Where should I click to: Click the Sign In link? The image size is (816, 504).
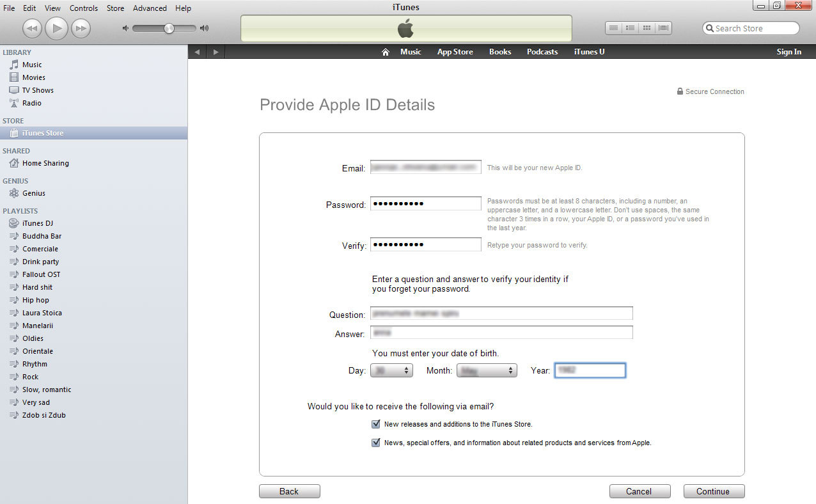click(789, 52)
